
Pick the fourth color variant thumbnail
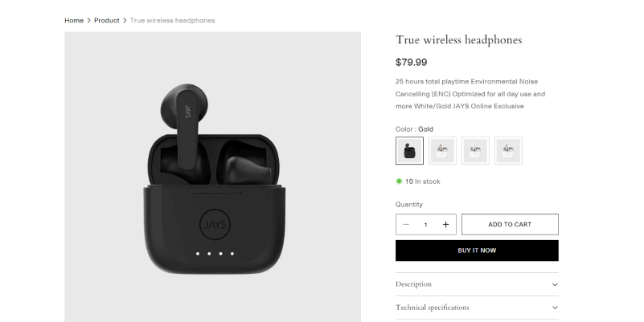508,150
